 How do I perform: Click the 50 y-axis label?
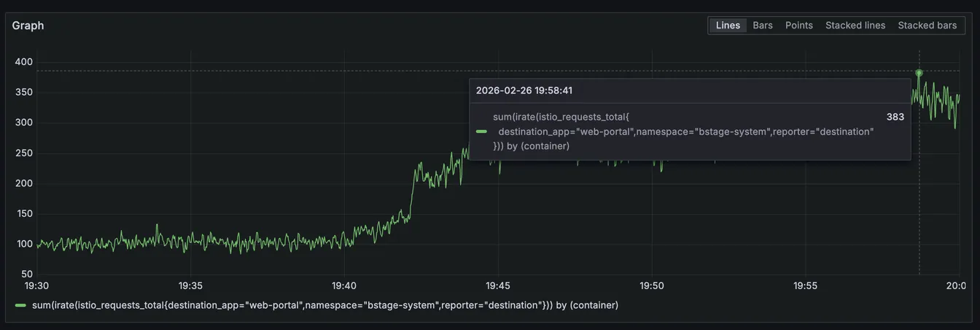tap(26, 274)
